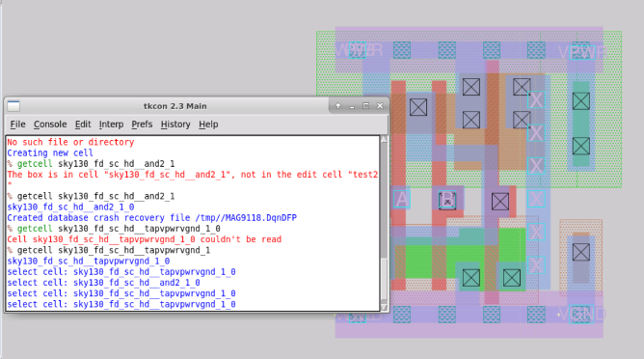This screenshot has height=359, width=644.
Task: Click the VGND label at bottom right
Action: [582, 315]
